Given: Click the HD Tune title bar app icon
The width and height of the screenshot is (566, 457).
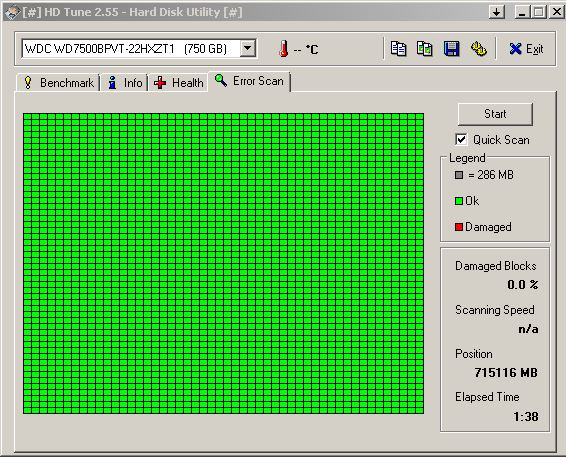Looking at the screenshot, I should coord(12,12).
